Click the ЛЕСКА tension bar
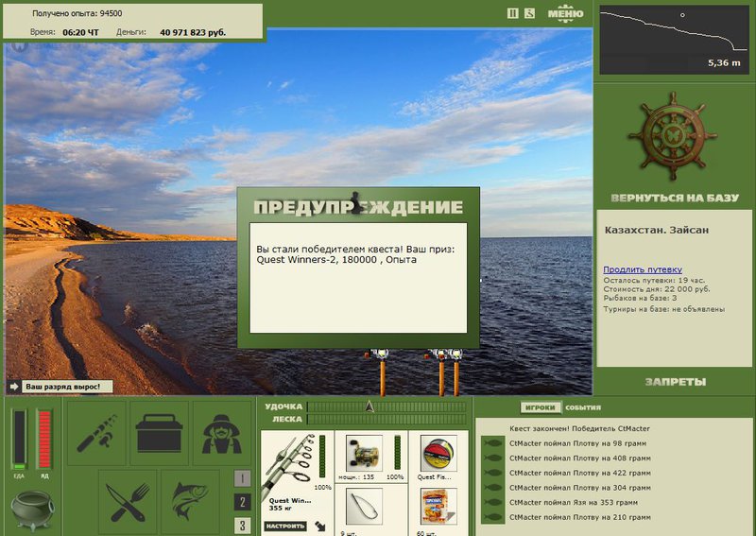This screenshot has height=536, width=756. point(387,419)
